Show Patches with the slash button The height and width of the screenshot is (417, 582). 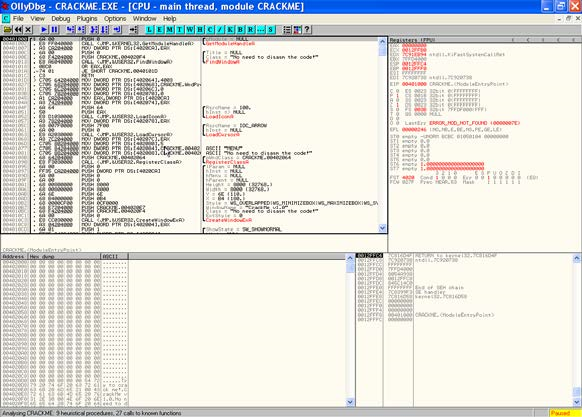220,30
